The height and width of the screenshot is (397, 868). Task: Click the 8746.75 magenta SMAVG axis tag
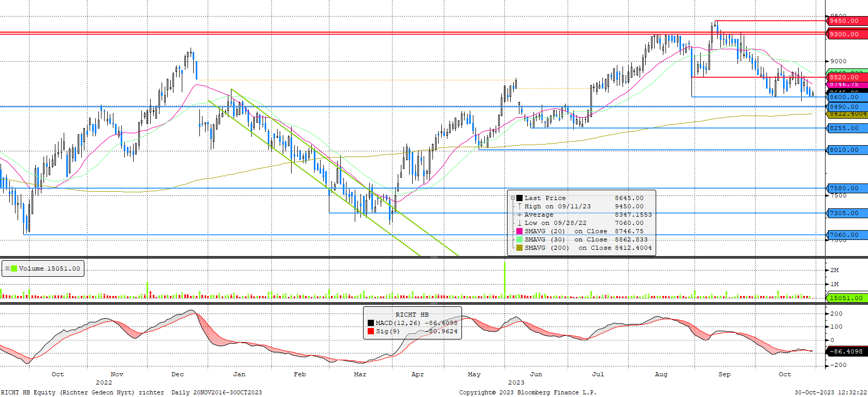coord(846,84)
